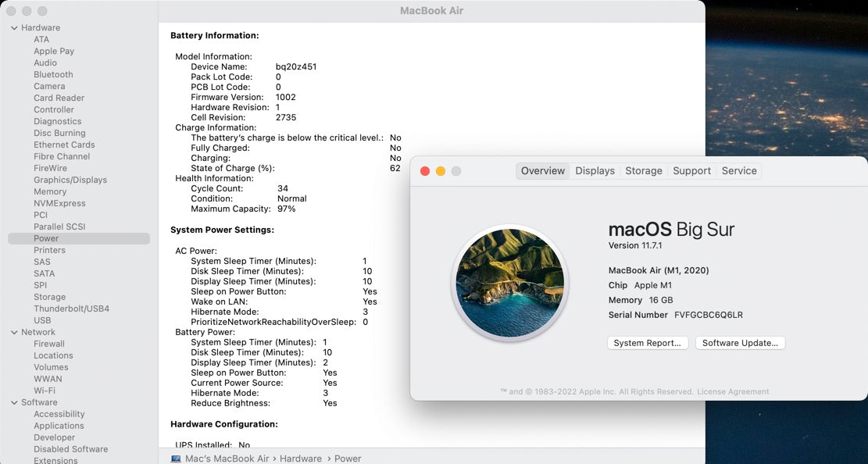Switch to the Displays tab
Screen dimensions: 868x464
(x=595, y=170)
